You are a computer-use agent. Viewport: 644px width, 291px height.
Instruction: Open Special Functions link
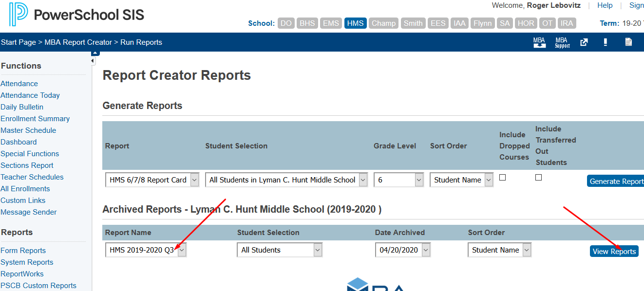[x=30, y=154]
